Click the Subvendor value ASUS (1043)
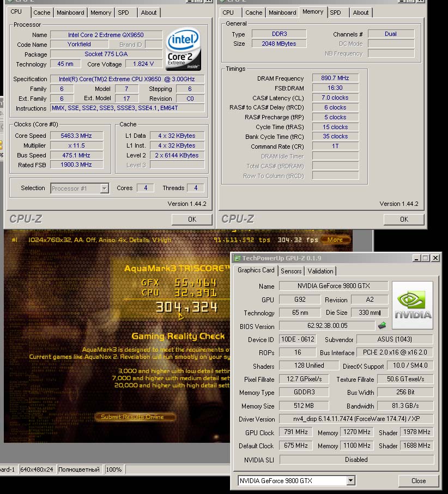 click(x=395, y=339)
